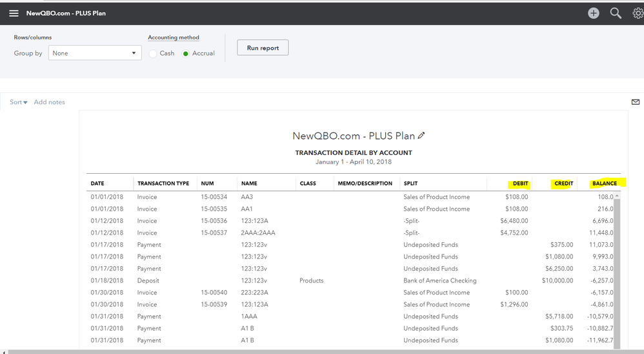Click the name 2AAA:2AAA
Image resolution: width=644 pixels, height=354 pixels.
[x=258, y=233]
